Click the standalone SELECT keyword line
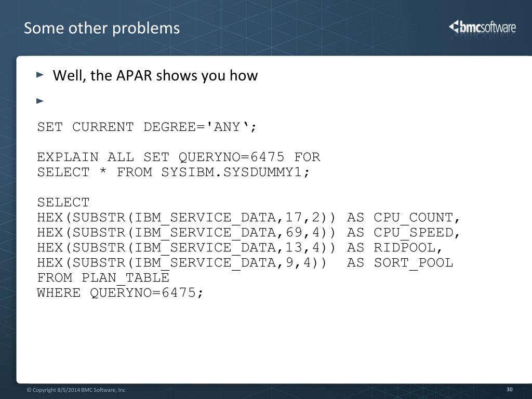The image size is (532, 399). click(x=63, y=202)
